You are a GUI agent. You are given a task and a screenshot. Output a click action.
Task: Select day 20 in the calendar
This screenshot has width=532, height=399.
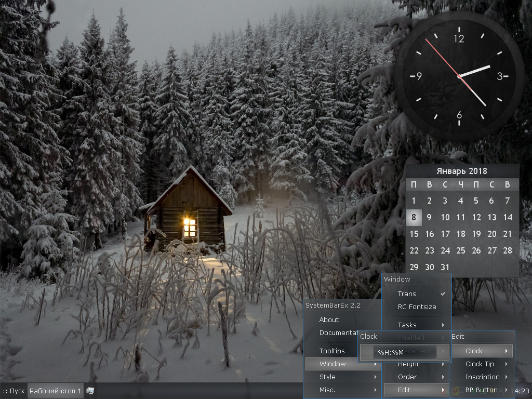click(x=492, y=234)
